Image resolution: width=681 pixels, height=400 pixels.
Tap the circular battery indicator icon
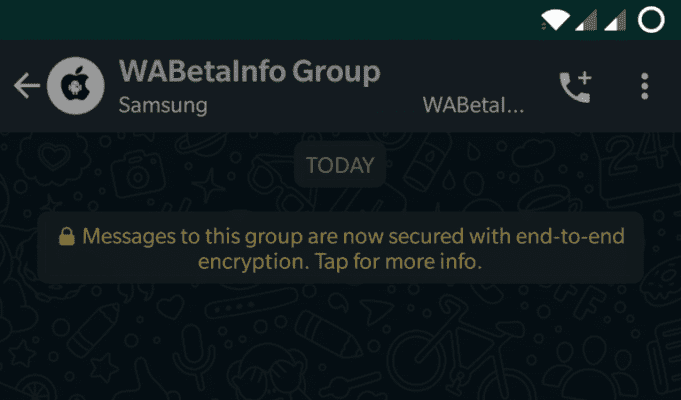pos(651,20)
